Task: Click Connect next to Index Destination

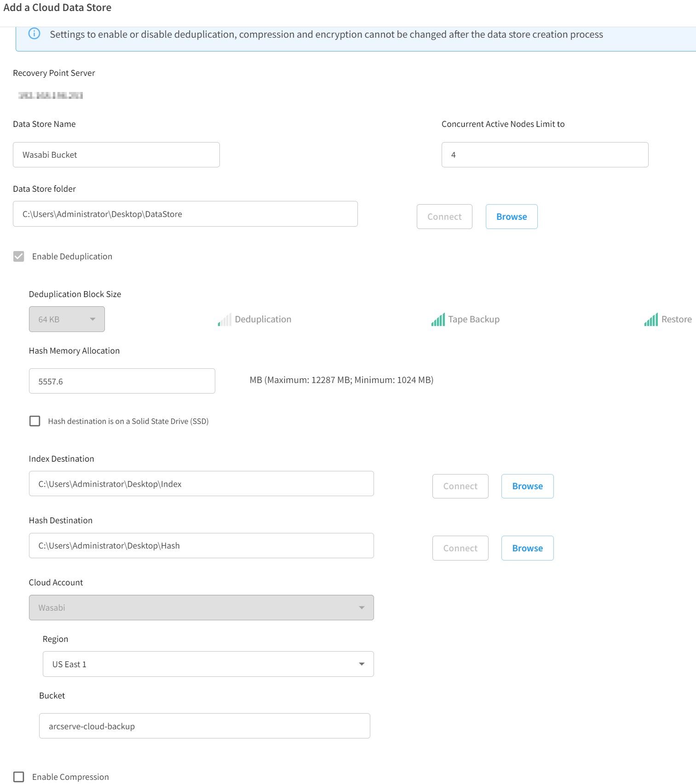Action: coord(460,486)
